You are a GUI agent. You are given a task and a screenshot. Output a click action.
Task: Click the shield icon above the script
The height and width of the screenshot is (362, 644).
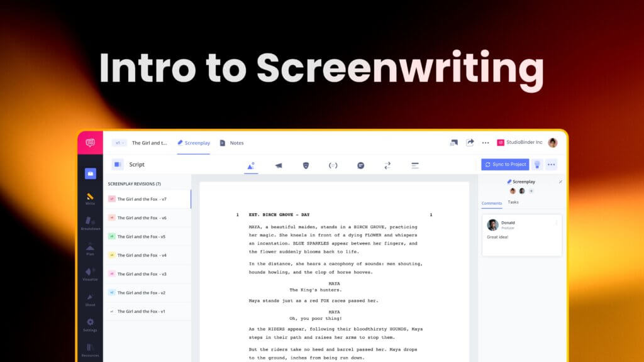[x=306, y=165]
